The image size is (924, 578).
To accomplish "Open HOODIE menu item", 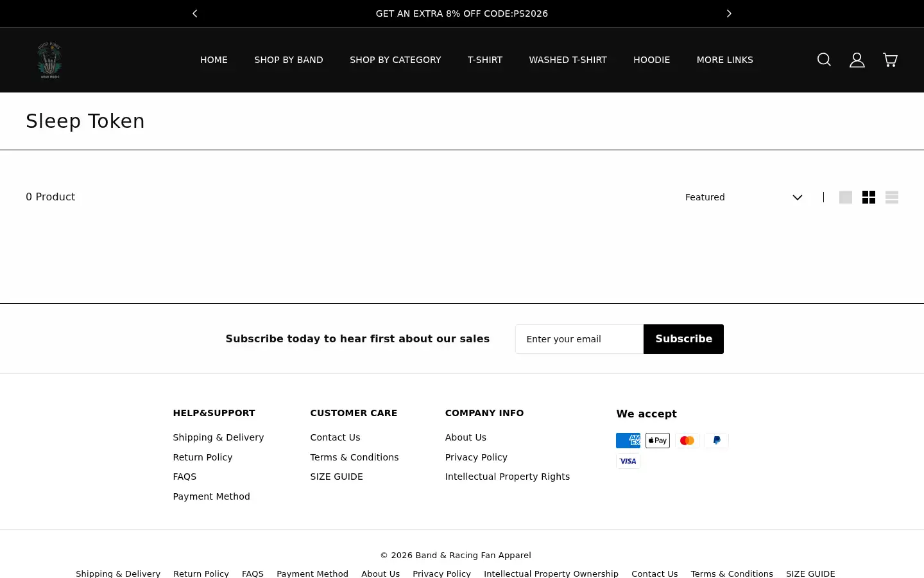I will point(651,60).
